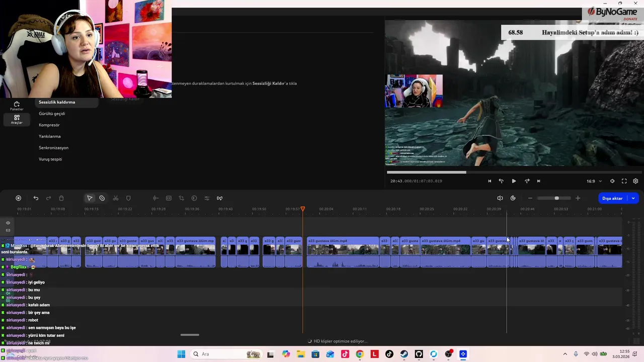The height and width of the screenshot is (362, 644).
Task: Toggle timeline snapping magnet icon
Action: click(500, 198)
